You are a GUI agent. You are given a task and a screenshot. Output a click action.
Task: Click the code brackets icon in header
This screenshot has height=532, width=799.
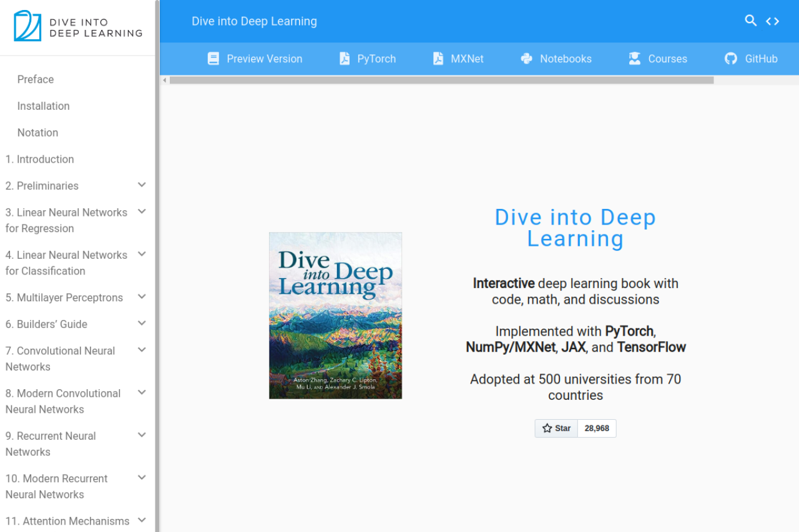773,21
